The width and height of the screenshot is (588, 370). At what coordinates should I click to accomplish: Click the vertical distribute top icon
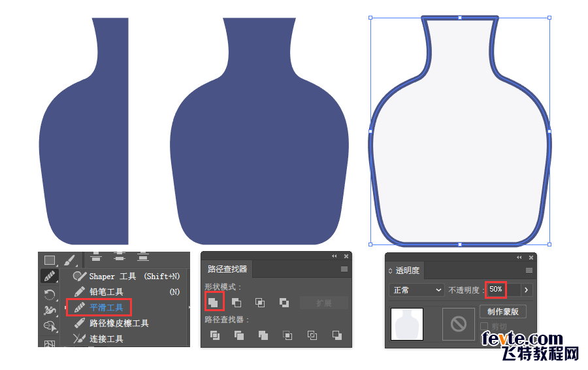tap(96, 256)
